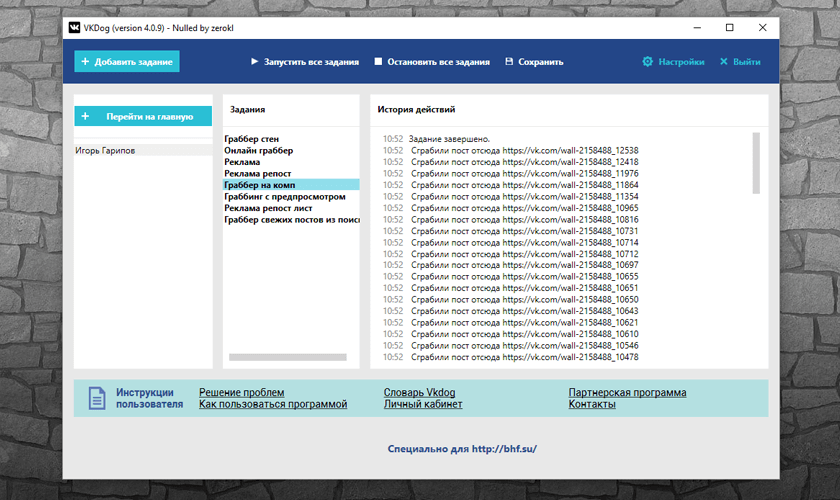Select the Реклама репост лист task
This screenshot has height=500, width=840.
pyautogui.click(x=291, y=208)
